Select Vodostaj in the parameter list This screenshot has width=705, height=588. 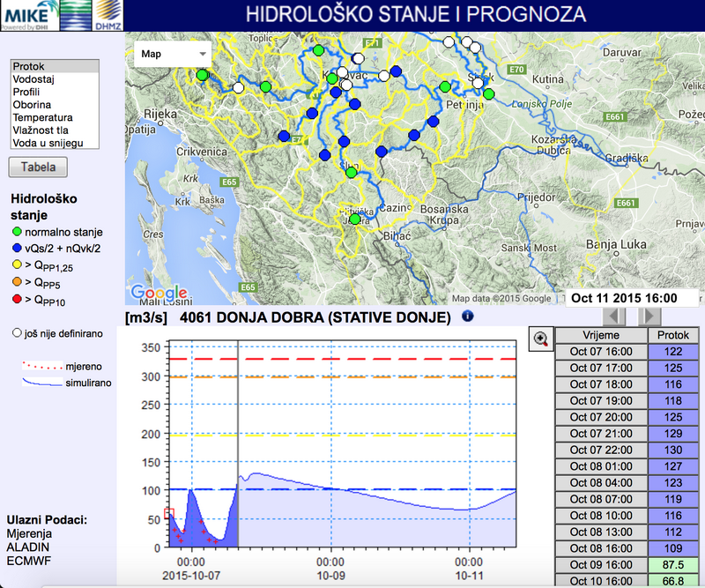point(31,79)
